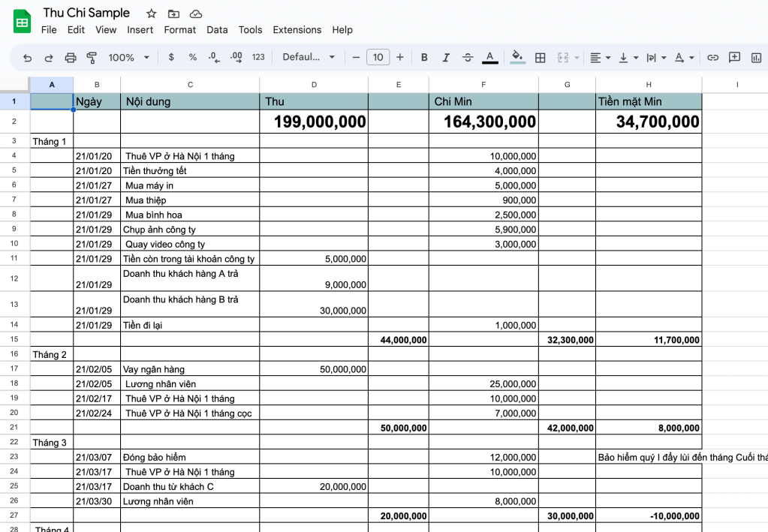768x532 pixels.
Task: Toggle strikethrough formatting
Action: pyautogui.click(x=468, y=57)
